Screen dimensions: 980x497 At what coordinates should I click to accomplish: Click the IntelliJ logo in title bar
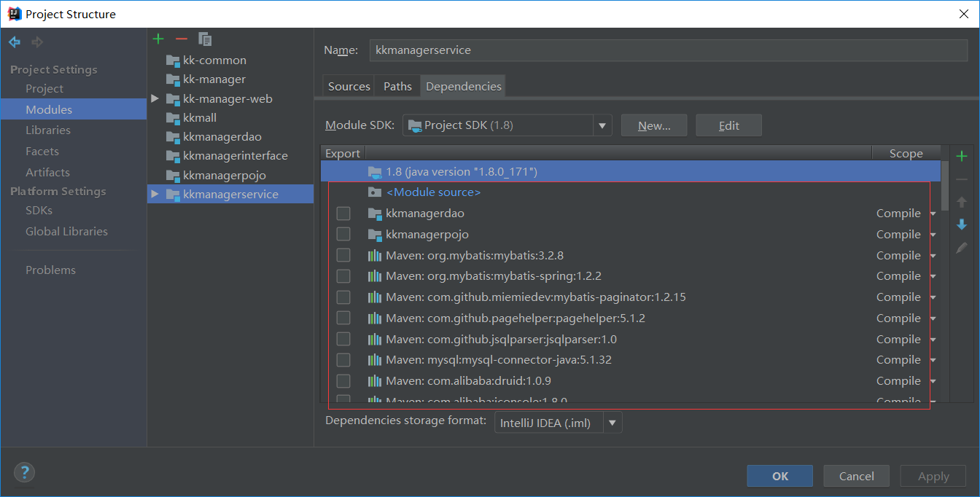[x=14, y=14]
